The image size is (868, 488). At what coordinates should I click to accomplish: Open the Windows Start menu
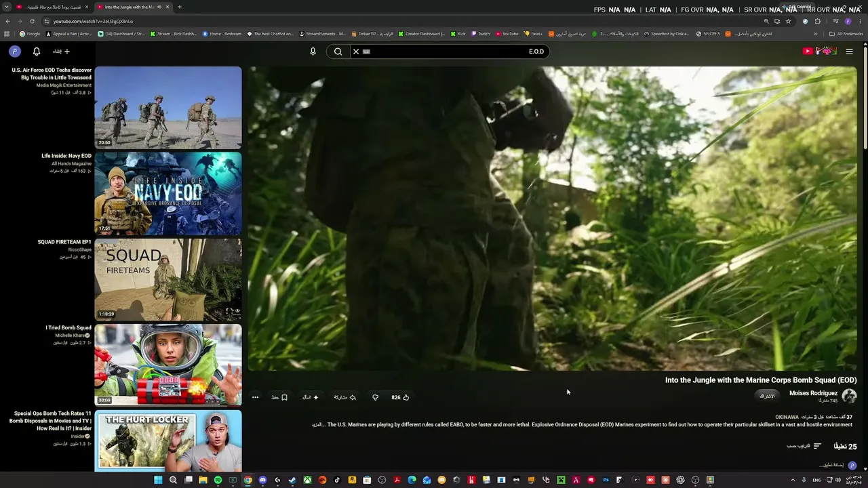pyautogui.click(x=158, y=480)
